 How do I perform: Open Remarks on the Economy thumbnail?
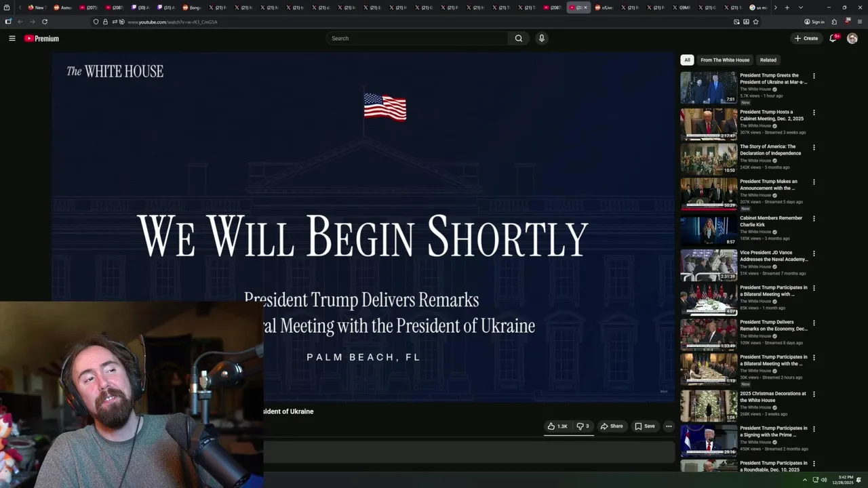coord(709,334)
